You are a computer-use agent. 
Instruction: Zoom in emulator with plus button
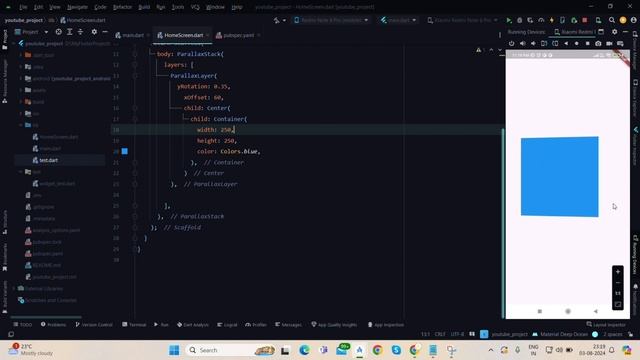point(618,272)
